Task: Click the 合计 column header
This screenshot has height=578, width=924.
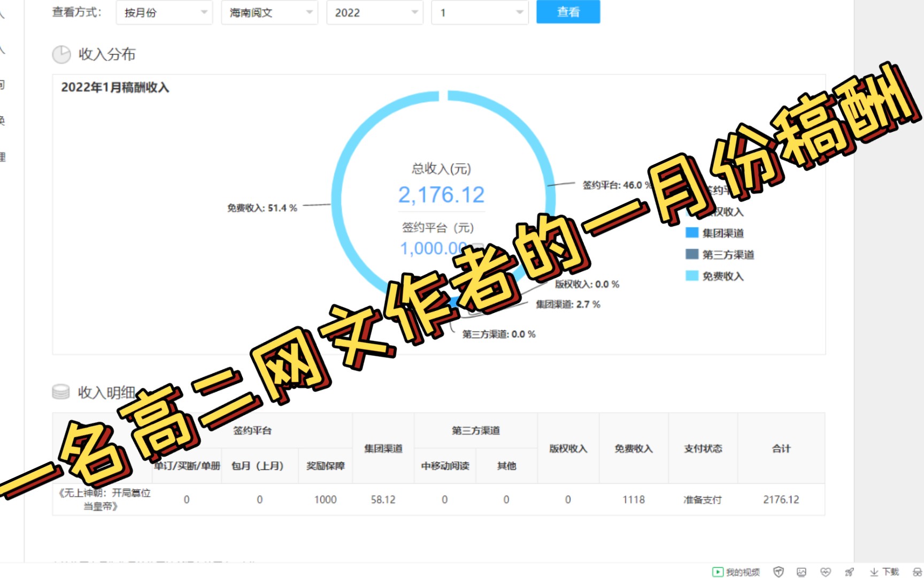Action: click(781, 448)
